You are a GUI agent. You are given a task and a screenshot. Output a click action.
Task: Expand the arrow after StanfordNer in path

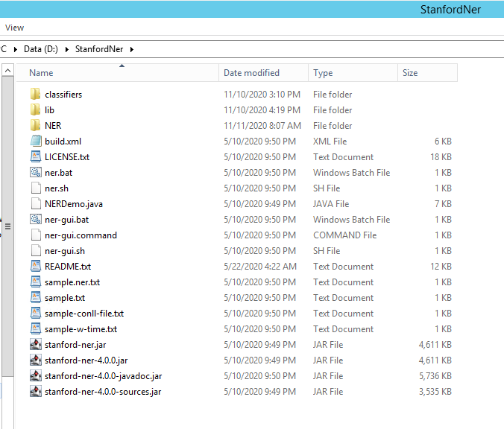(132, 49)
